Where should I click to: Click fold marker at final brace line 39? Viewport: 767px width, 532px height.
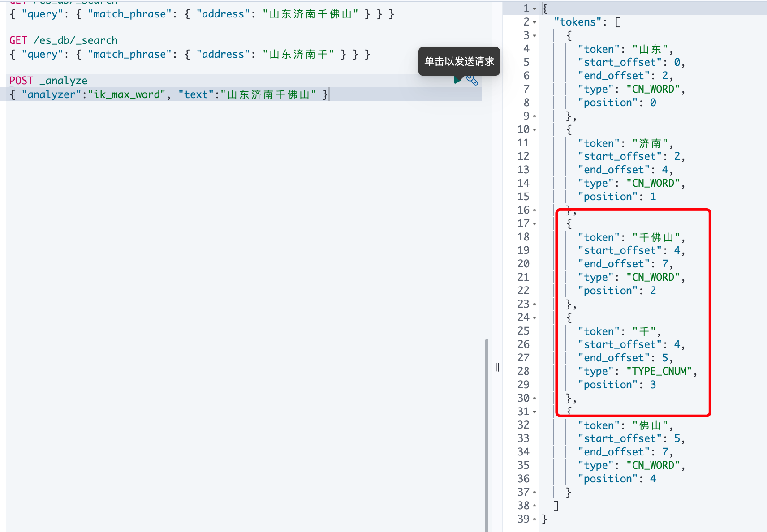(534, 519)
